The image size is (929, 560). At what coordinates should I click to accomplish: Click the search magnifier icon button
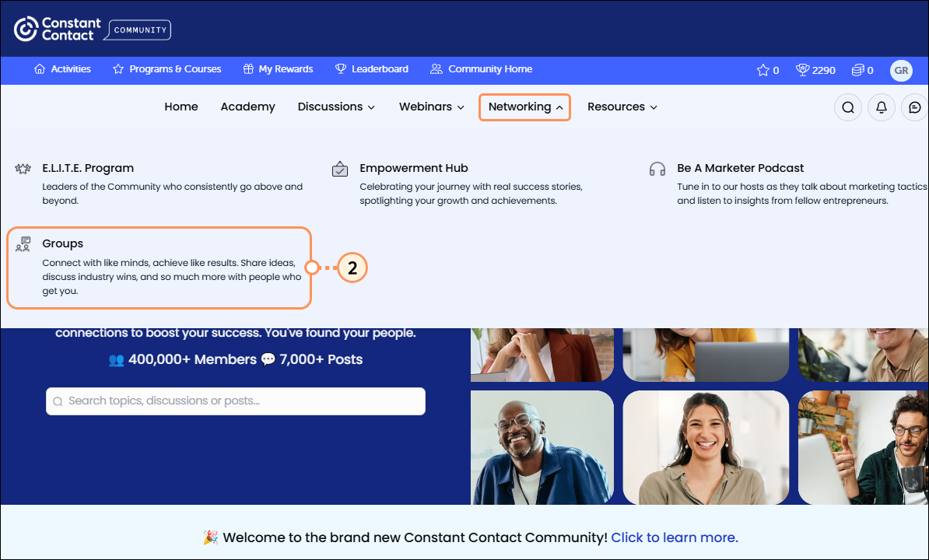848,107
